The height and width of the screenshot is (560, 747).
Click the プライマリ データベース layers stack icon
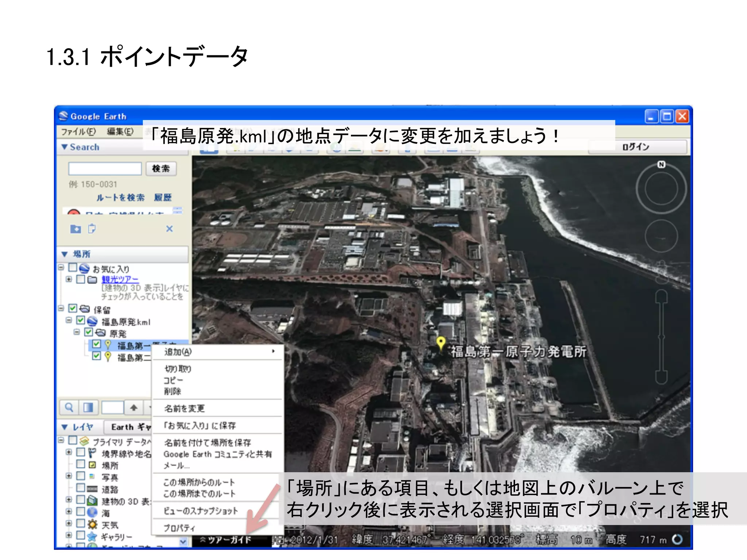point(84,441)
